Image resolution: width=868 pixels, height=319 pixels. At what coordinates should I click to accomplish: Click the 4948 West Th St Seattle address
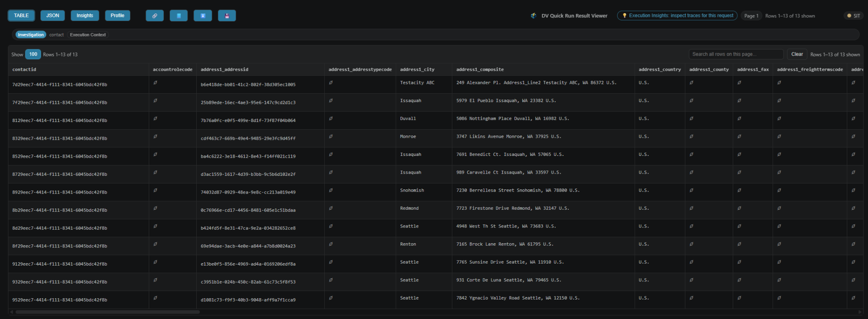[506, 226]
